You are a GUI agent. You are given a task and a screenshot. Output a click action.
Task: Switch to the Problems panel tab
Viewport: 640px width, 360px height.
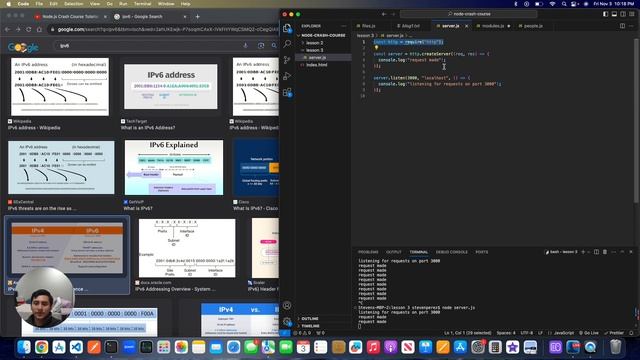click(368, 252)
